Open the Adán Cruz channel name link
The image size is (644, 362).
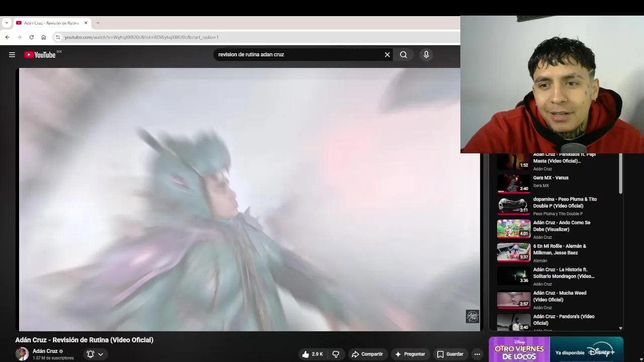[45, 351]
